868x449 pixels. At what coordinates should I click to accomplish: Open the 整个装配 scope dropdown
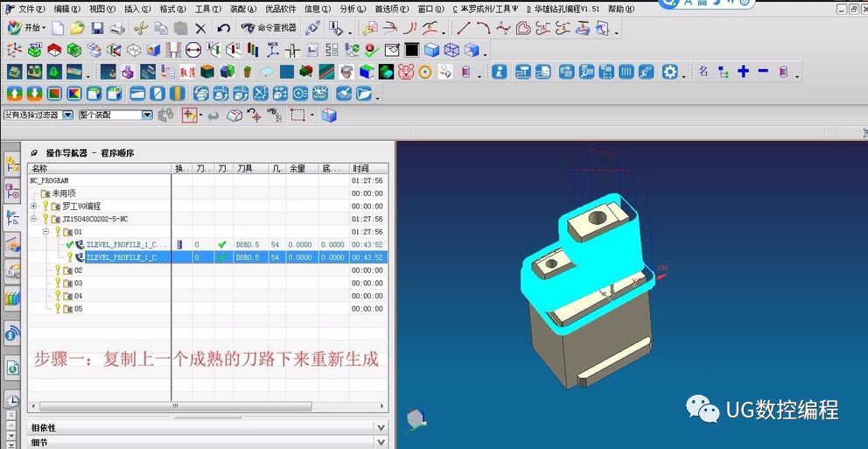point(115,116)
